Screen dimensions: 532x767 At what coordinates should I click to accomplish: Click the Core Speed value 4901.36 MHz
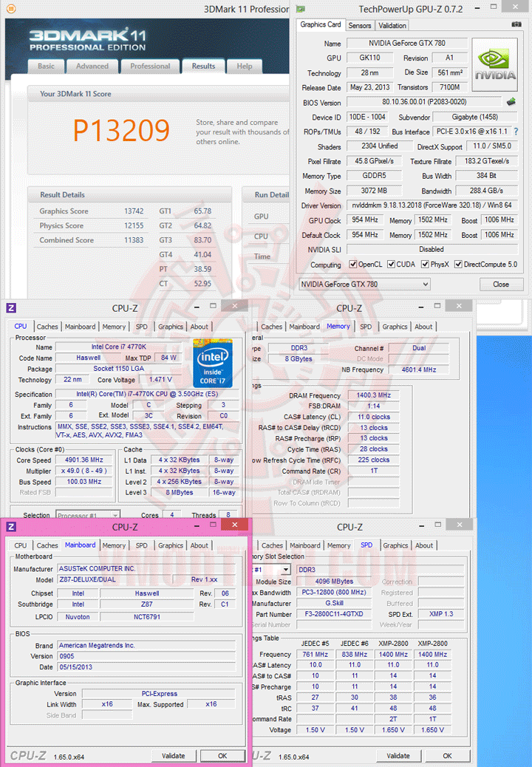(x=84, y=460)
